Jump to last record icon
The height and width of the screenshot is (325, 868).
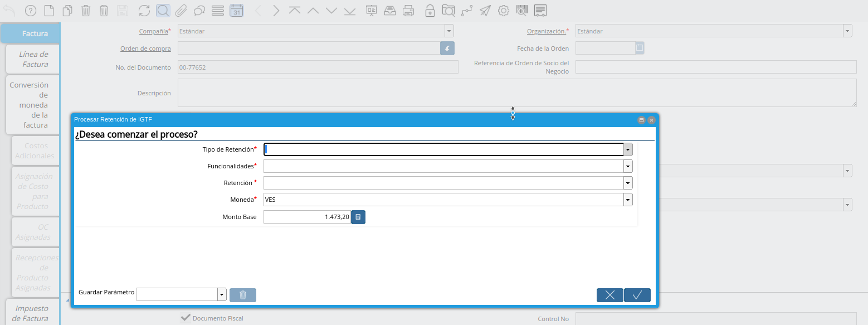(x=350, y=10)
